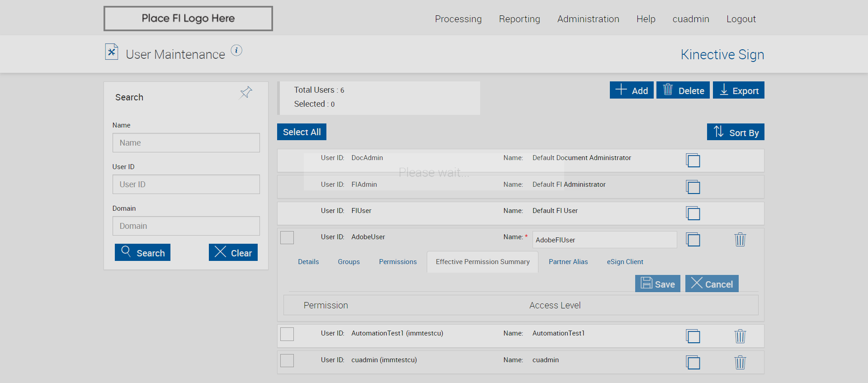This screenshot has height=383, width=868.
Task: Focus the Domain search field
Action: coord(186,226)
